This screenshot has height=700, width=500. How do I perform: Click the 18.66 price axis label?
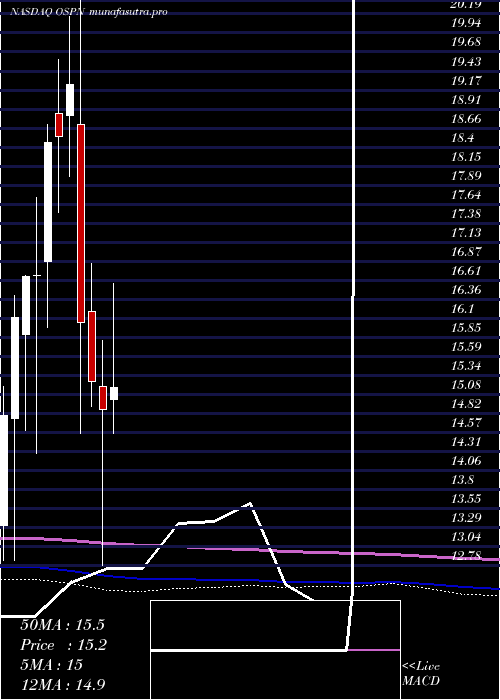tap(466, 119)
